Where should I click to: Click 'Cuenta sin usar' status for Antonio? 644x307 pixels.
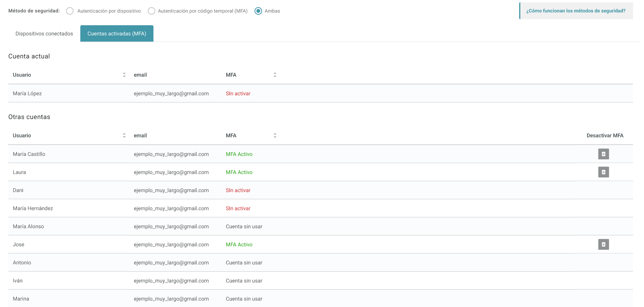(244, 263)
